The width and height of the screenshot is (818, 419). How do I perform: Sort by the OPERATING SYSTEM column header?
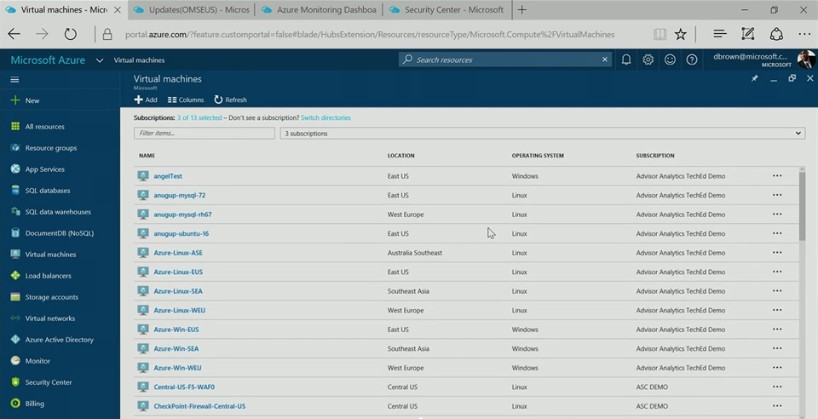537,155
